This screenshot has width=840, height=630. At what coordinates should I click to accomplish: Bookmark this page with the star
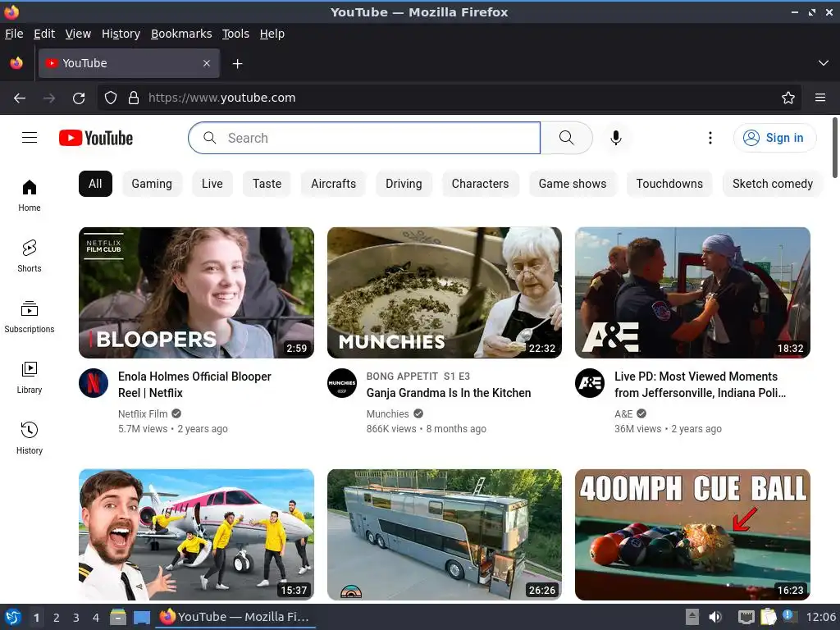tap(788, 98)
